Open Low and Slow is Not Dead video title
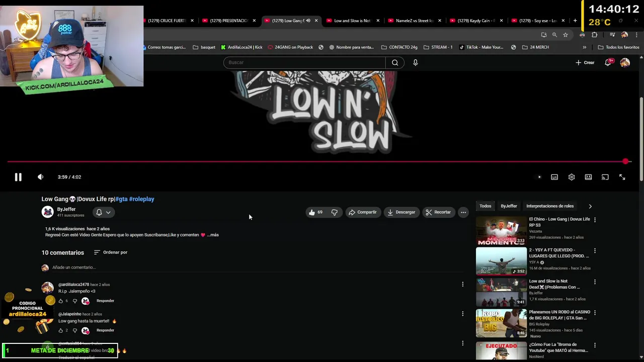This screenshot has width=644, height=362. coord(554,284)
